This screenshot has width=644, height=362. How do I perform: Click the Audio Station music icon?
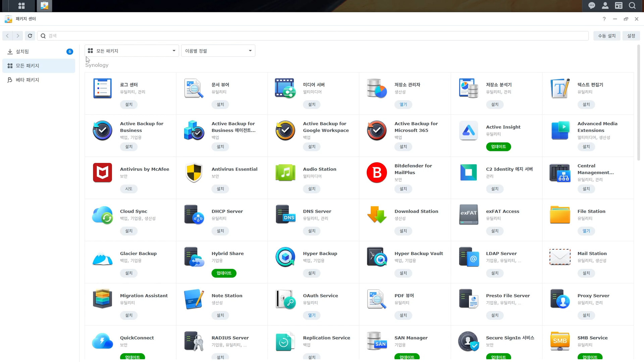click(285, 172)
